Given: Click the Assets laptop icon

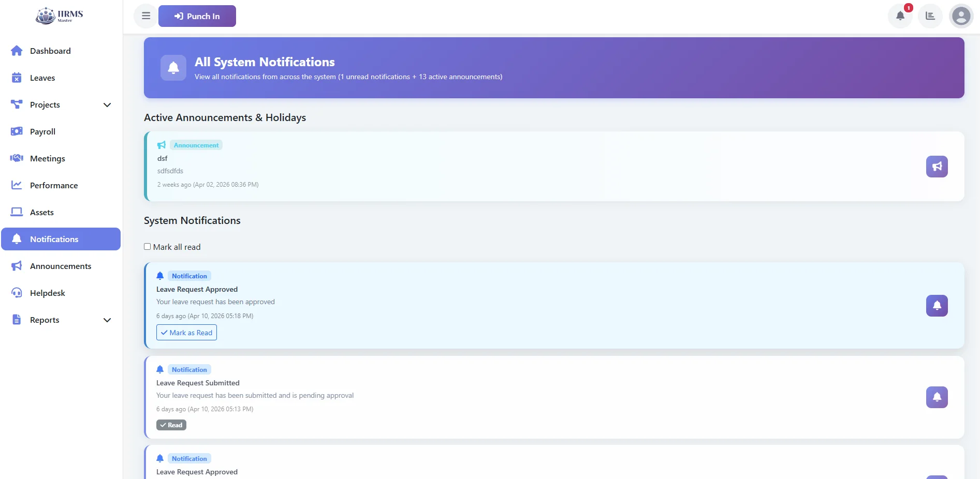Looking at the screenshot, I should coord(17,212).
